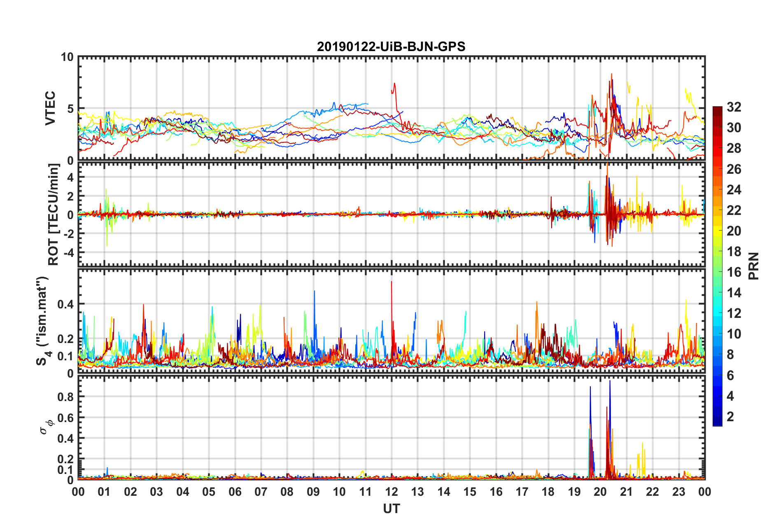Select colorbar tick label "32"
Viewport: 783px width, 532px height.
point(734,107)
